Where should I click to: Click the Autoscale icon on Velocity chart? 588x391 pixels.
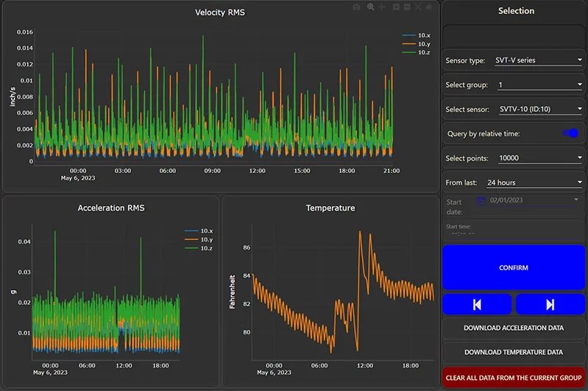(x=418, y=7)
